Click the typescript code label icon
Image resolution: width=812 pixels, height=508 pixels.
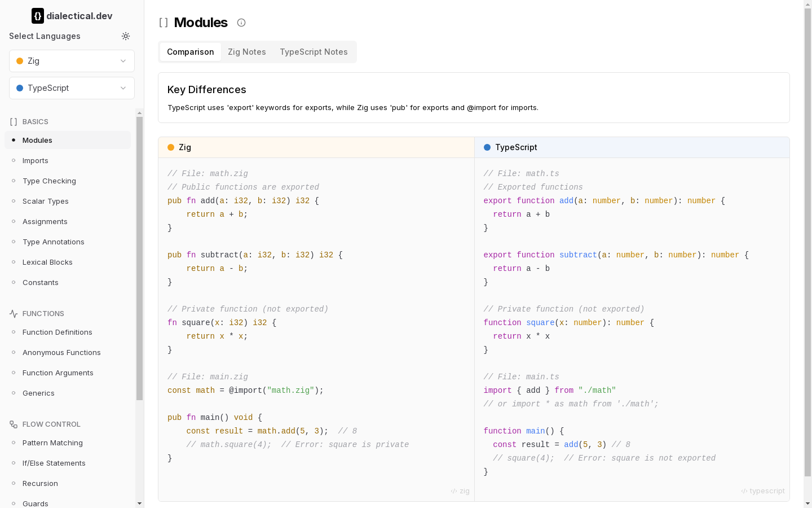tap(744, 491)
